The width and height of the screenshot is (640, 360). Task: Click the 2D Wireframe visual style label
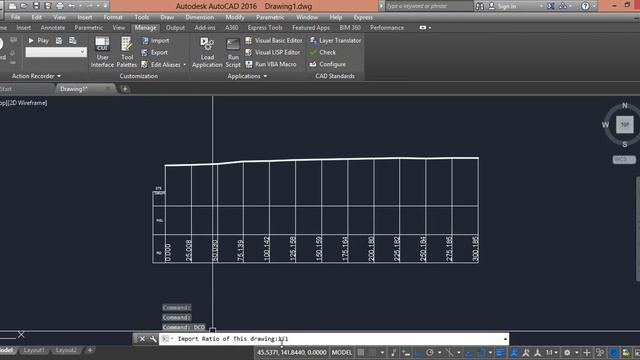28,103
